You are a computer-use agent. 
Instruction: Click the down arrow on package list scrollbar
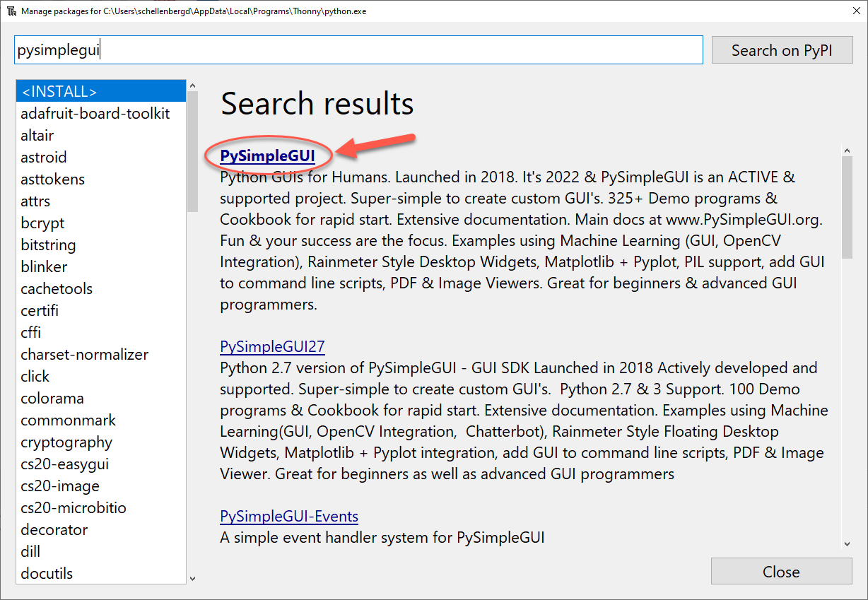click(192, 577)
